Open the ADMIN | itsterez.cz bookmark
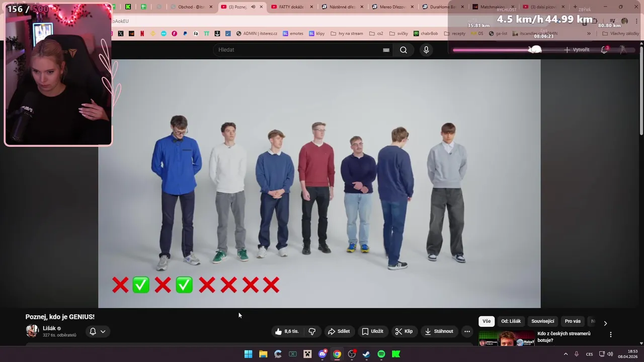The width and height of the screenshot is (644, 362). point(257,34)
